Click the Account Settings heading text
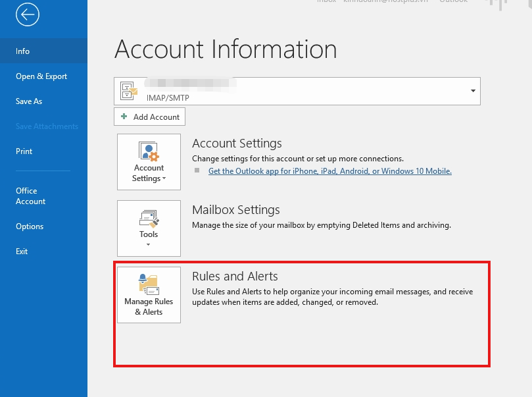The image size is (532, 397). coord(237,144)
